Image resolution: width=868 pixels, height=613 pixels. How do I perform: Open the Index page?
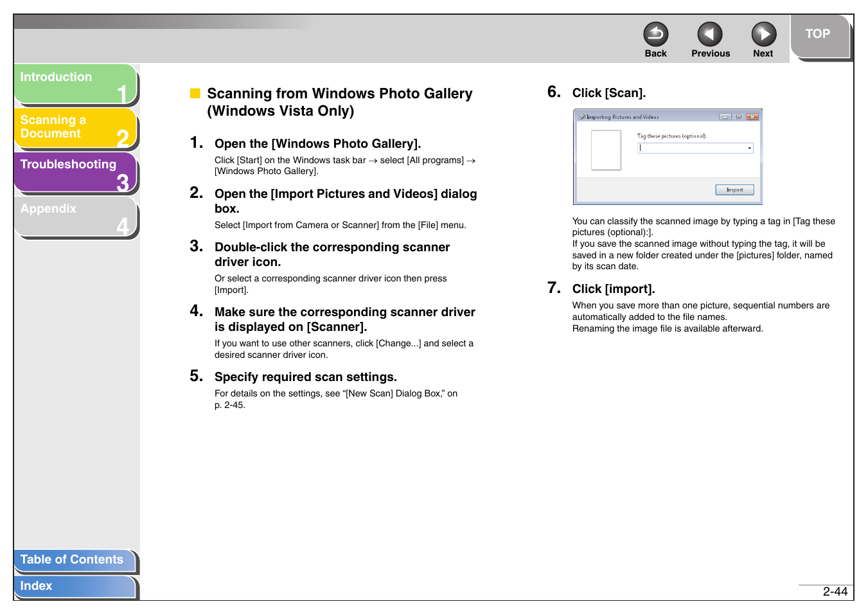tap(75, 587)
